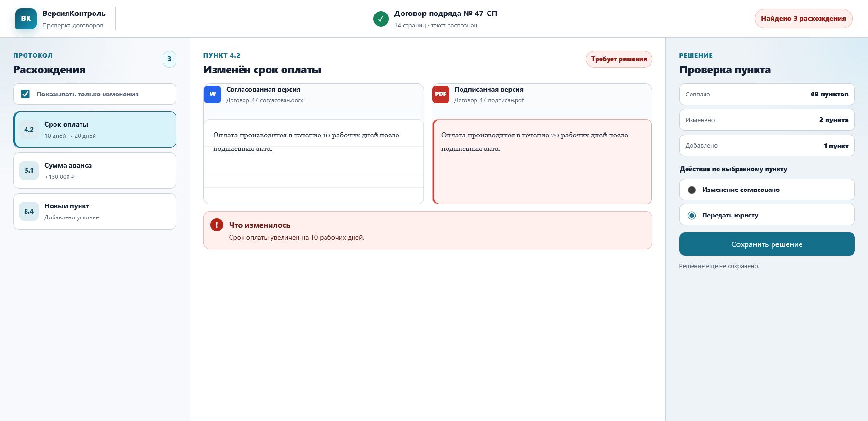
Task: Click the 'Добавлено 1 пункт' stat row
Action: (x=767, y=145)
